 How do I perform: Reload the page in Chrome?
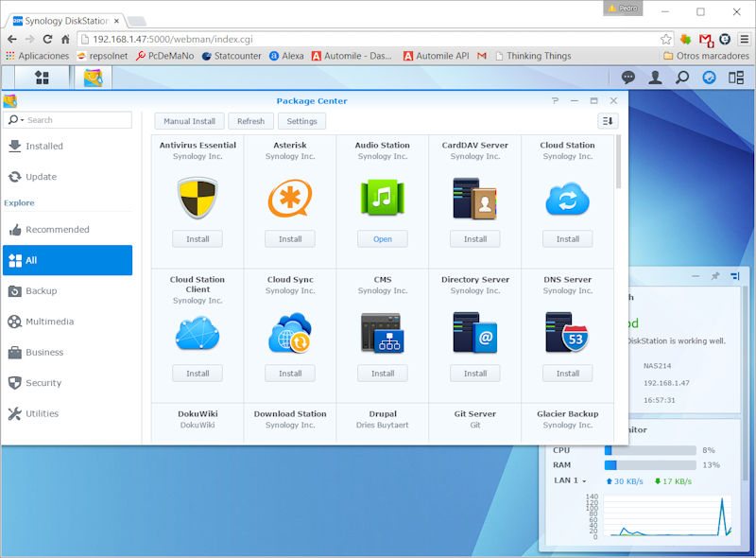[47, 39]
